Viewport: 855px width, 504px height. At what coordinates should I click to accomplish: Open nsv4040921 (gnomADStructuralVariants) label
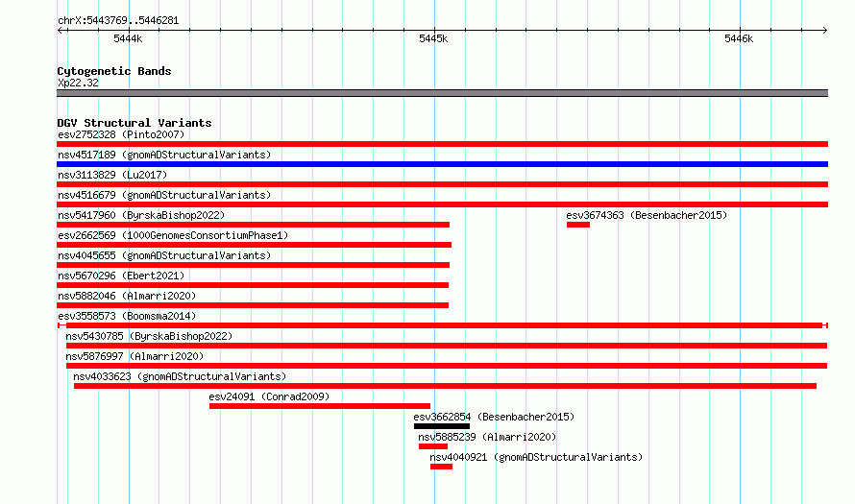536,457
